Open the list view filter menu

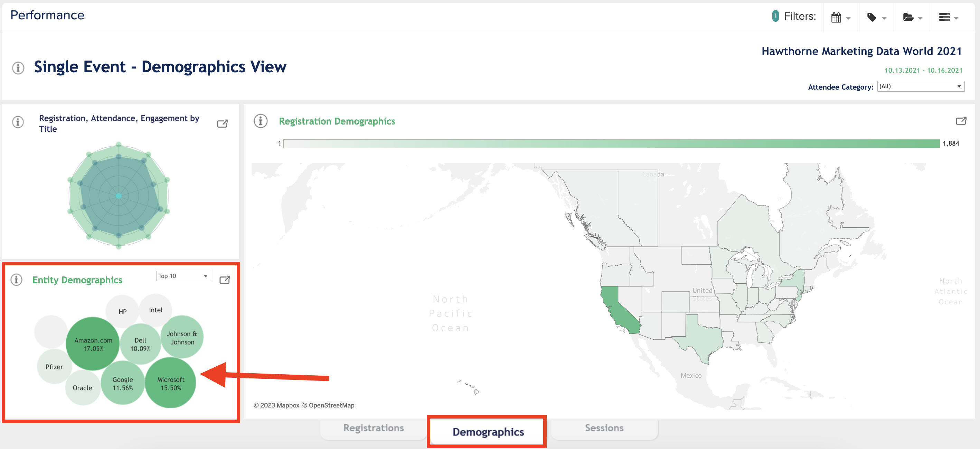[948, 17]
